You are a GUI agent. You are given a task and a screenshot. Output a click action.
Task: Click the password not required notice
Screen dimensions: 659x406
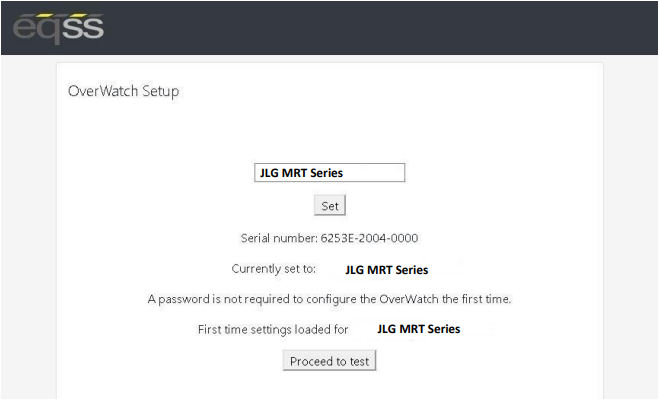tap(330, 299)
